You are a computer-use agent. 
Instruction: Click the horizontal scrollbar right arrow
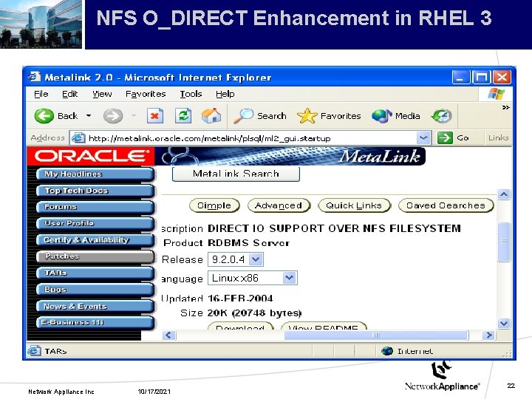point(488,335)
